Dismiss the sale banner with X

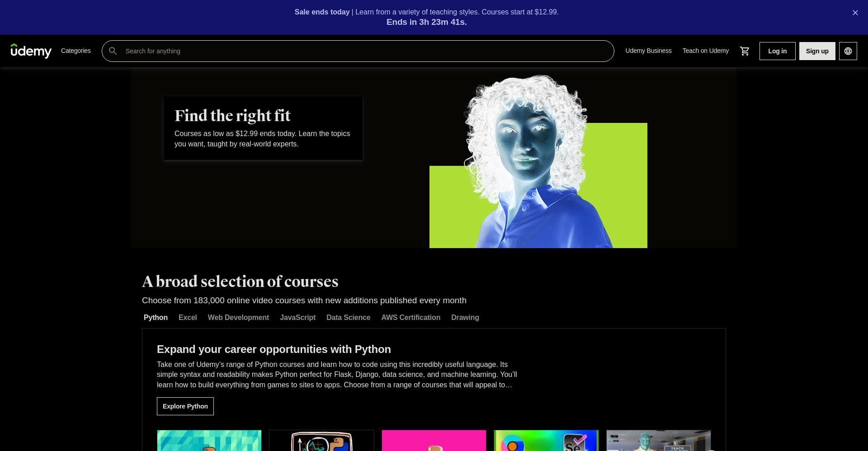(x=855, y=13)
